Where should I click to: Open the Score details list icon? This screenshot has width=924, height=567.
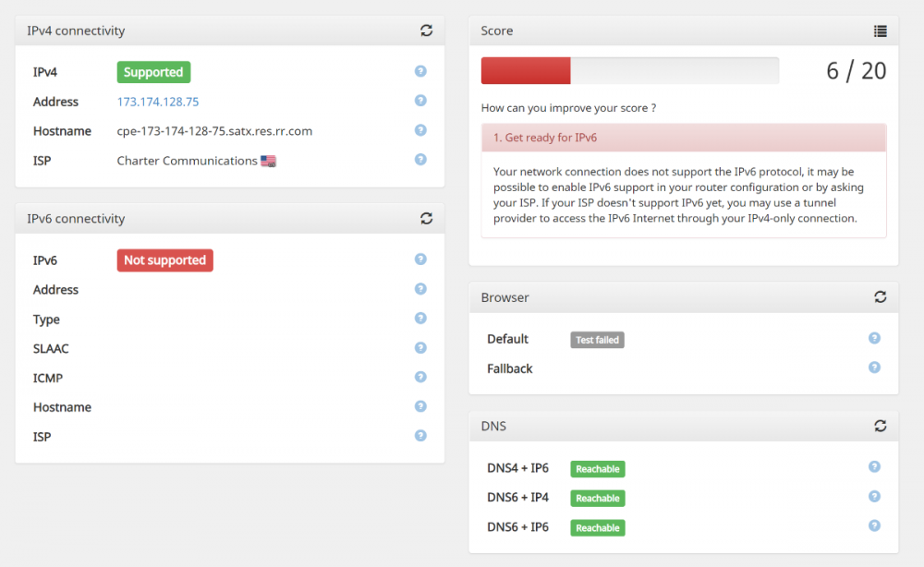coord(880,30)
